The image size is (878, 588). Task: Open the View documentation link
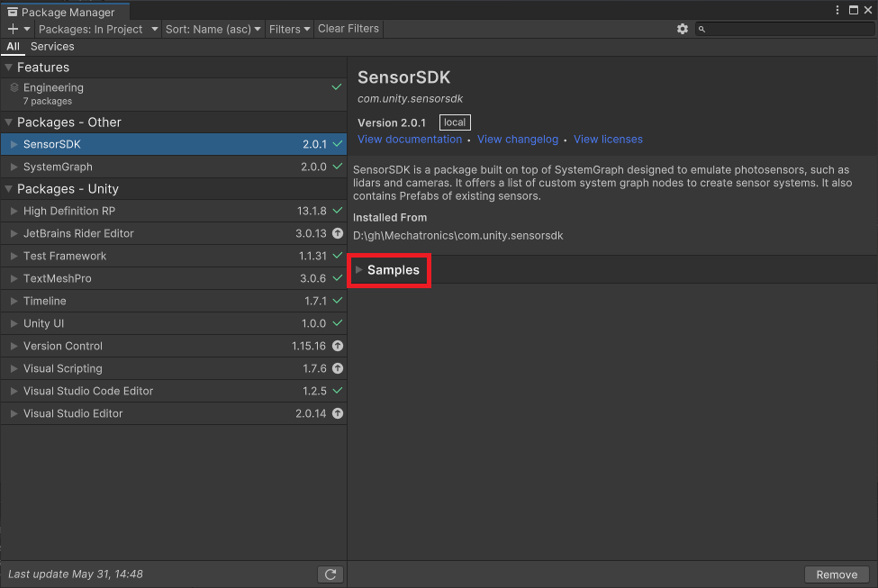(x=410, y=140)
